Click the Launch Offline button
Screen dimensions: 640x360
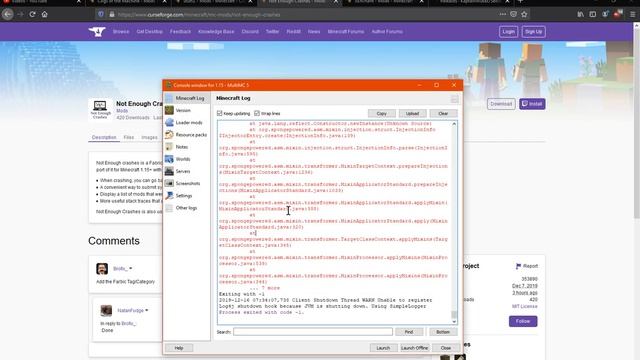point(414,348)
